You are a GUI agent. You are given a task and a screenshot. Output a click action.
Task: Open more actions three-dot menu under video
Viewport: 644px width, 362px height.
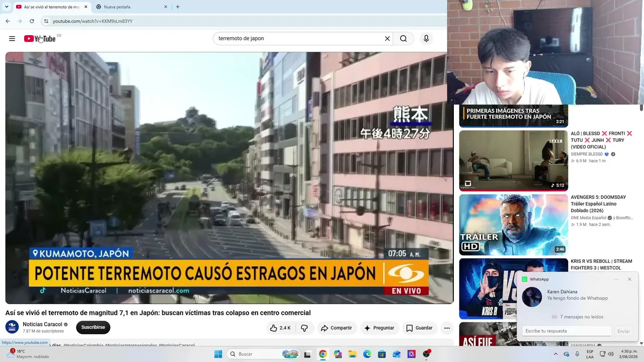tap(447, 328)
